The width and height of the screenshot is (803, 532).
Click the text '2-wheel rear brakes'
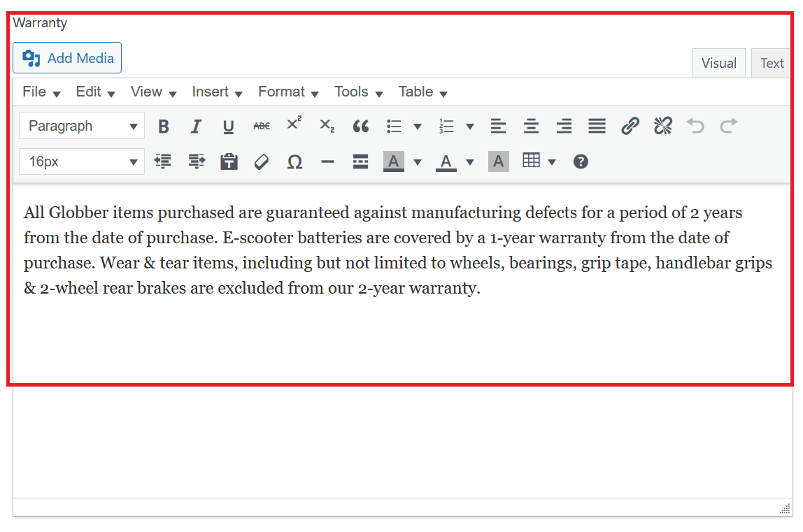click(x=113, y=288)
